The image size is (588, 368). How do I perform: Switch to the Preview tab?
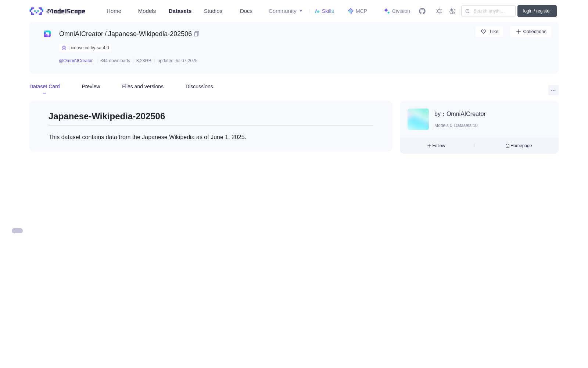coord(91,86)
